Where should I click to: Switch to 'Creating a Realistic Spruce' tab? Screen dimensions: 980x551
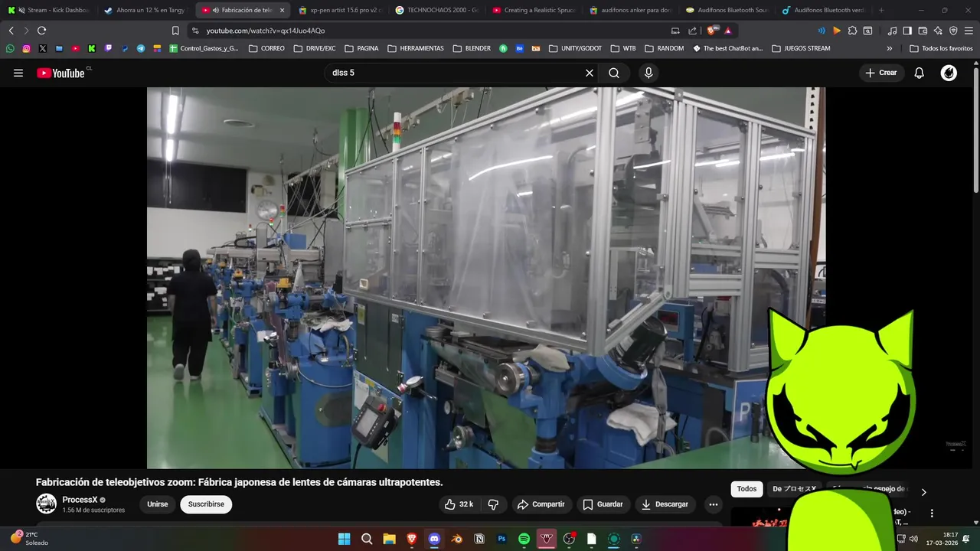pos(534,10)
